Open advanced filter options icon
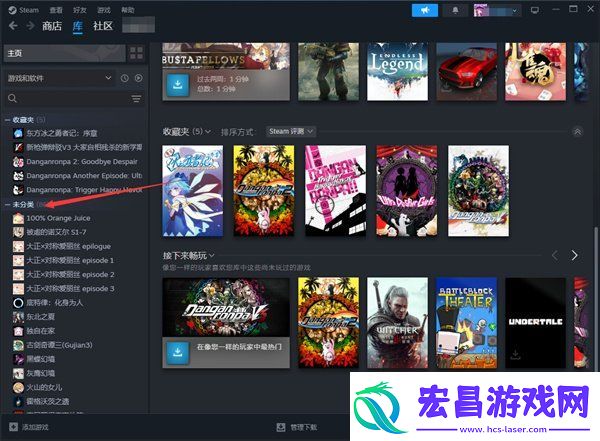 (x=136, y=99)
